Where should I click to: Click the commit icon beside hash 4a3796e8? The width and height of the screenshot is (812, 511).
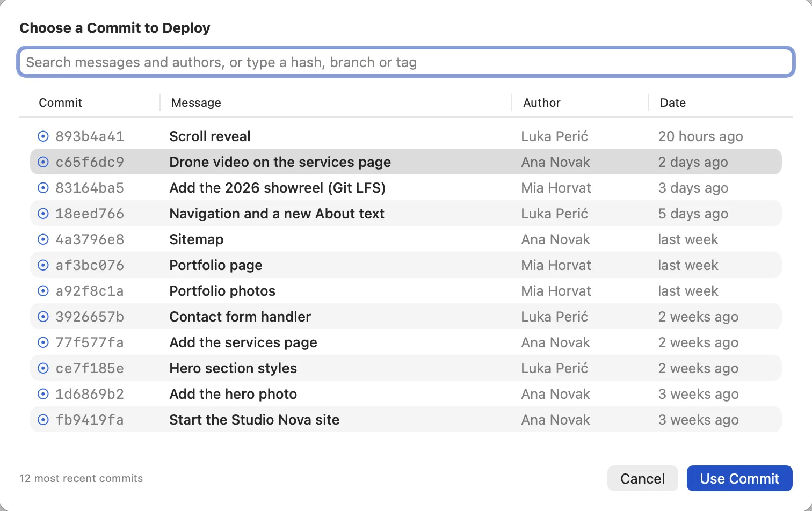click(43, 239)
